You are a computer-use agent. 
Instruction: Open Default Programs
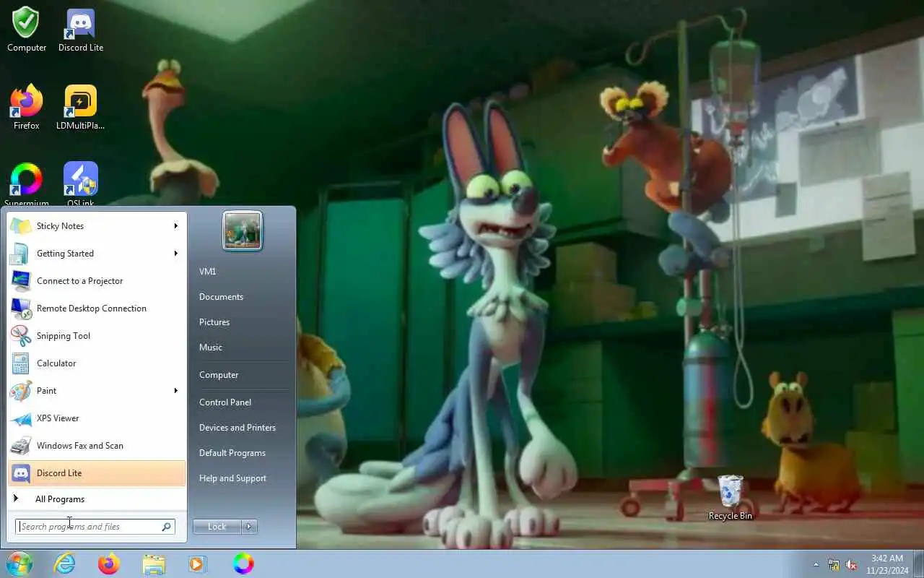[232, 453]
